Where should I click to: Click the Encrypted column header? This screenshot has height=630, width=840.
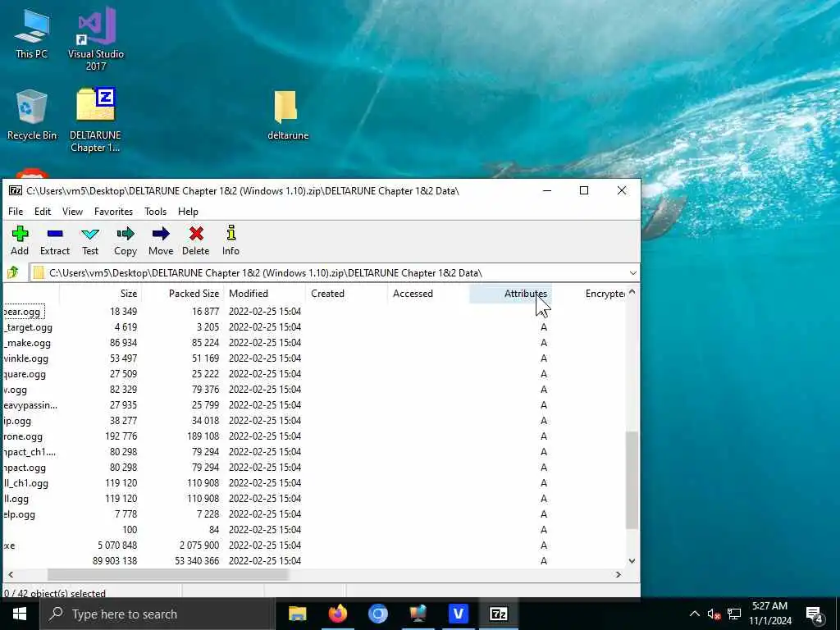pyautogui.click(x=589, y=294)
